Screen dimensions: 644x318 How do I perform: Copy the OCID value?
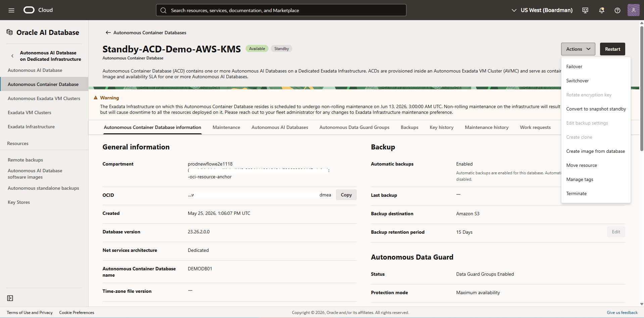[x=346, y=195]
